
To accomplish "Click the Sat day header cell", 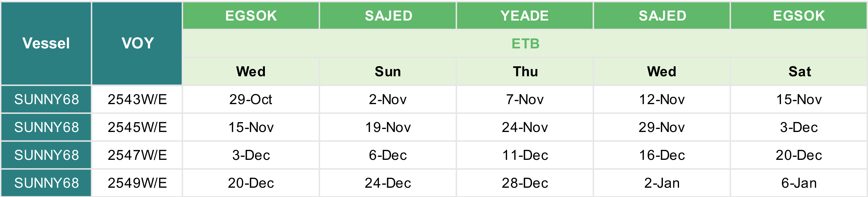I will [x=799, y=71].
